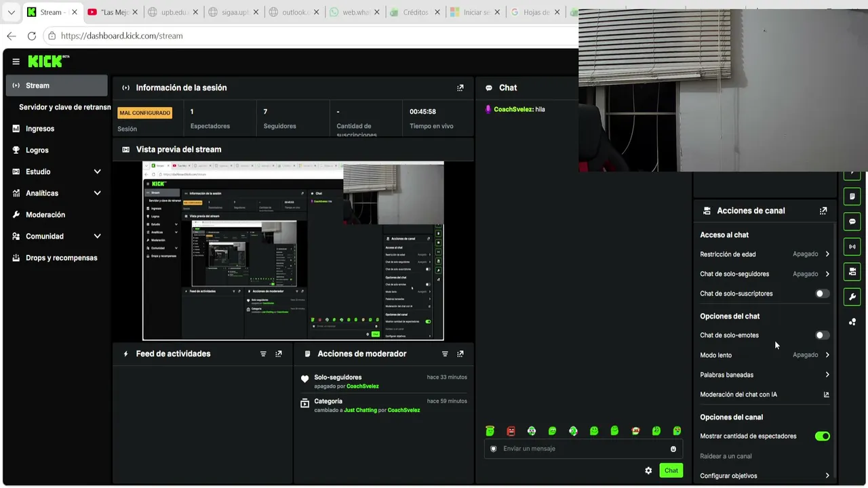
Task: Click the Seguidores count label
Action: click(x=279, y=126)
